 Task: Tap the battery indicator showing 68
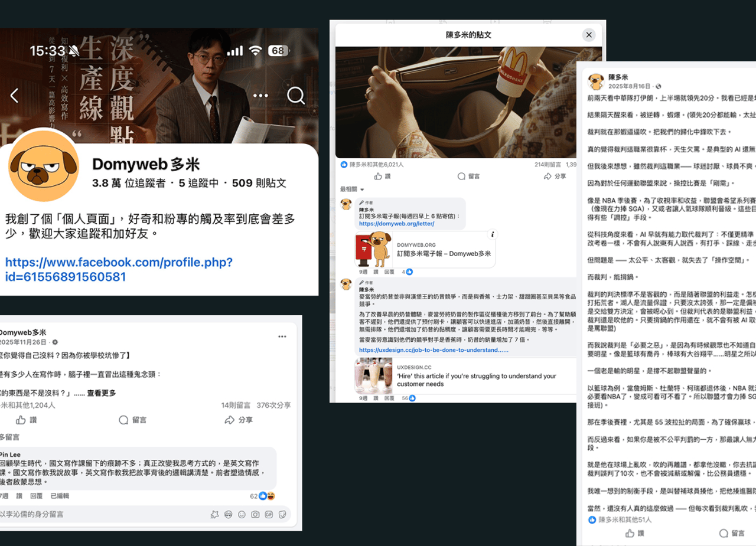click(x=278, y=51)
